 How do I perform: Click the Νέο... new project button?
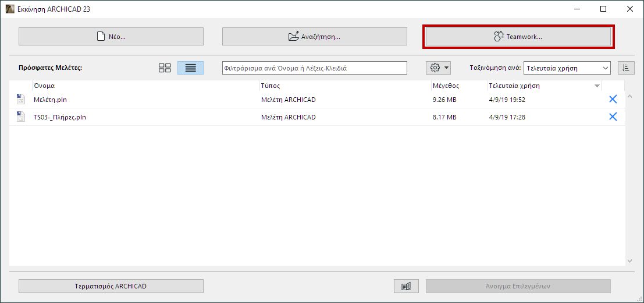(x=111, y=37)
